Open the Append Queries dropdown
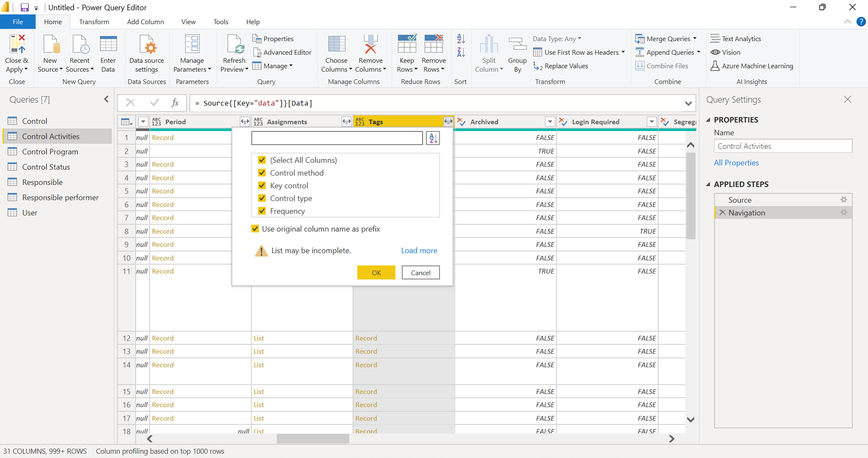Viewport: 868px width, 458px height. coord(698,52)
